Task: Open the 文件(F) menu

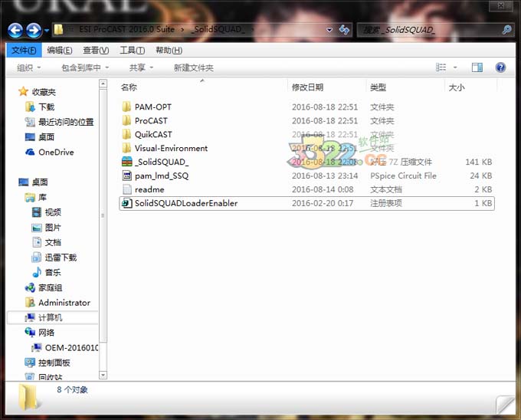Action: pyautogui.click(x=24, y=50)
